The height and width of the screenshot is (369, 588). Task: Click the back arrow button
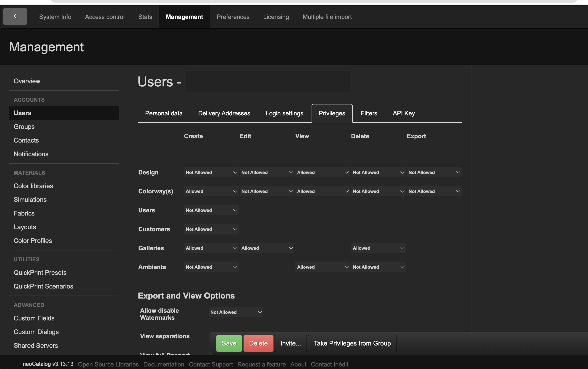[x=15, y=16]
